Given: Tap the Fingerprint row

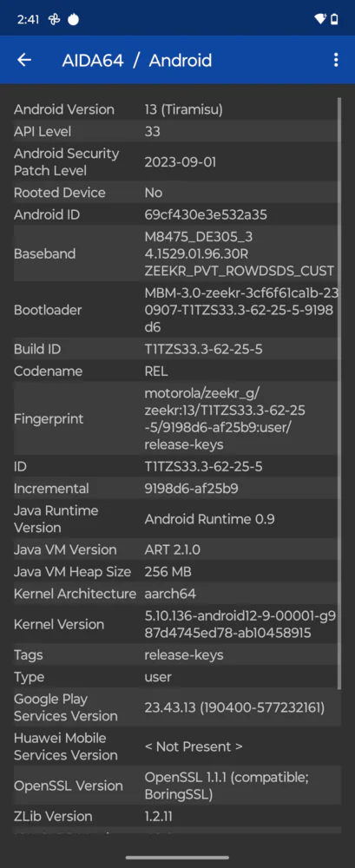Looking at the screenshot, I should 174,419.
